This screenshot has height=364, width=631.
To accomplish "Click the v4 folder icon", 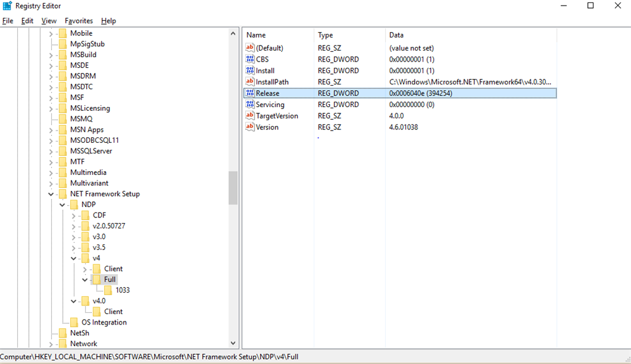I will tap(85, 258).
